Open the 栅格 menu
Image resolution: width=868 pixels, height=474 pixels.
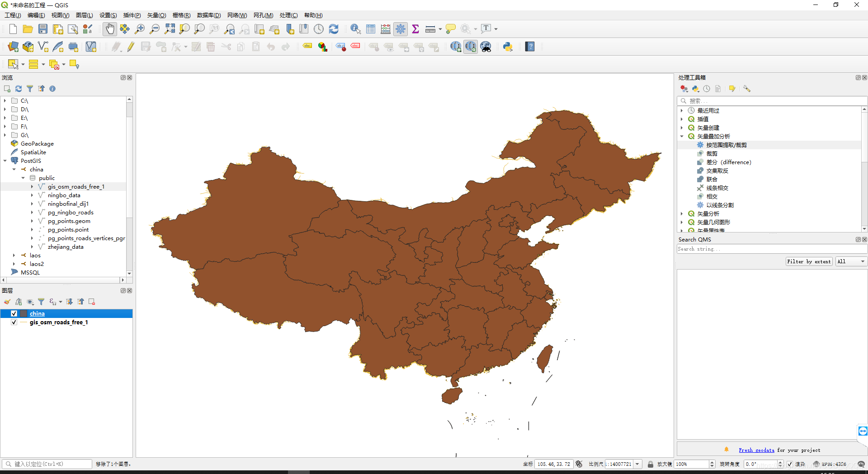click(x=181, y=15)
